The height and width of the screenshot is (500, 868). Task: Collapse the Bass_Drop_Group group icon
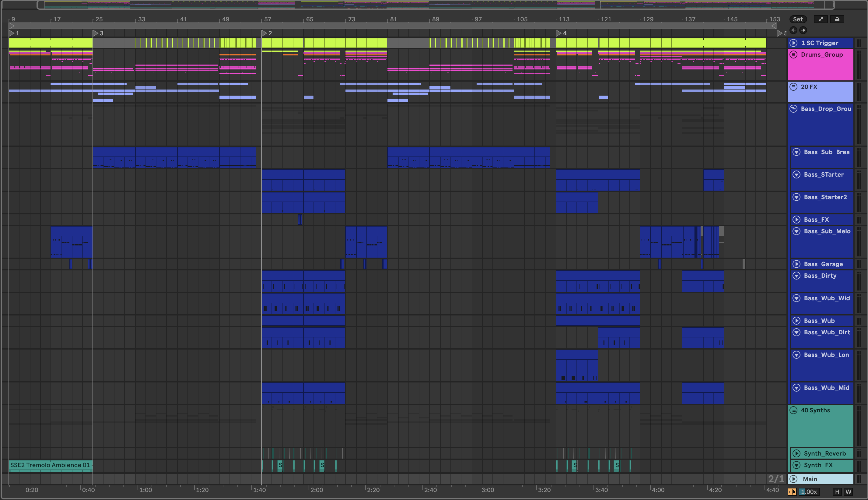coord(793,109)
